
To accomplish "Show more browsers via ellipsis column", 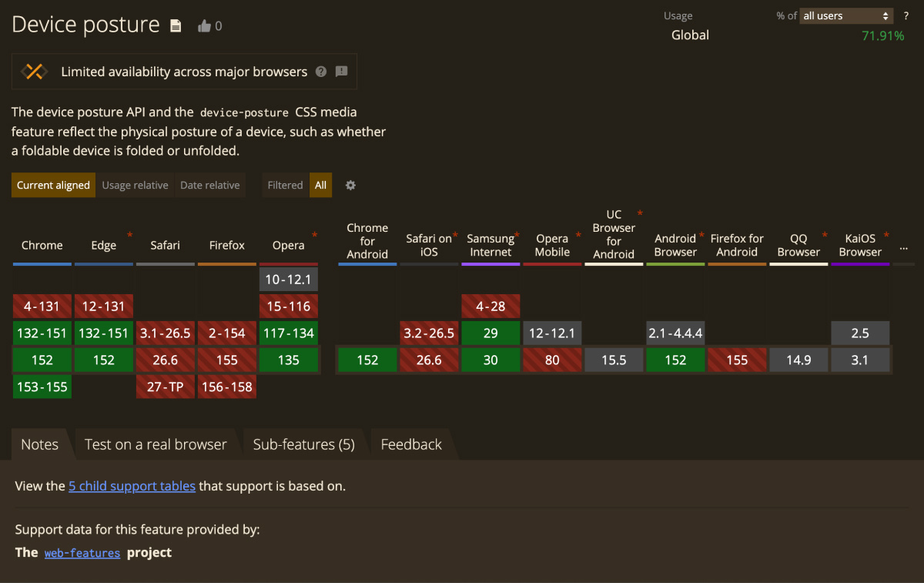I will [x=903, y=248].
